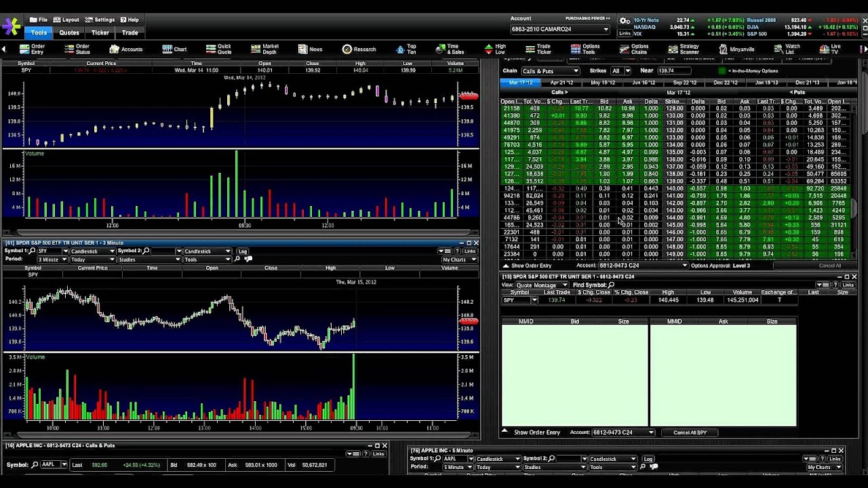868x488 pixels.
Task: Switch to the Apr 21 '12 expiration tab
Action: [561, 82]
